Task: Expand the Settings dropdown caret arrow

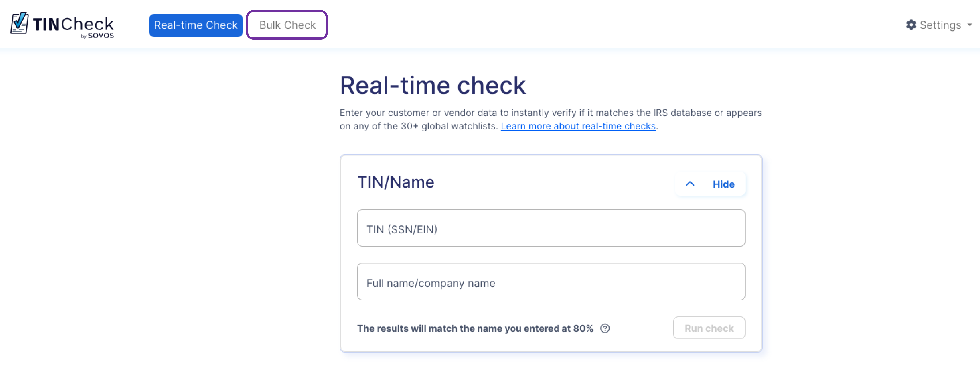Action: (x=969, y=25)
